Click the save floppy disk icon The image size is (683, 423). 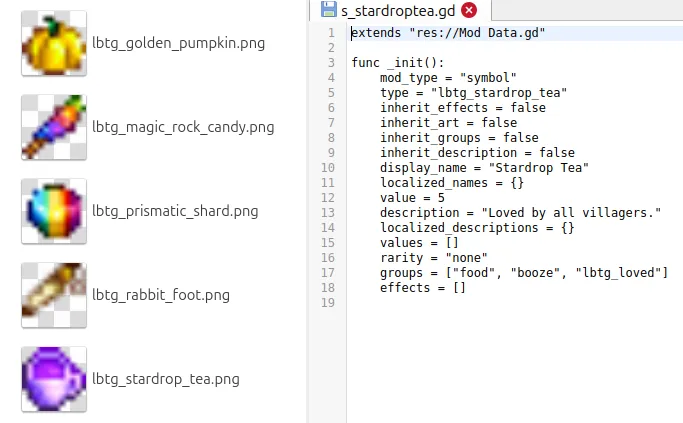click(x=329, y=10)
